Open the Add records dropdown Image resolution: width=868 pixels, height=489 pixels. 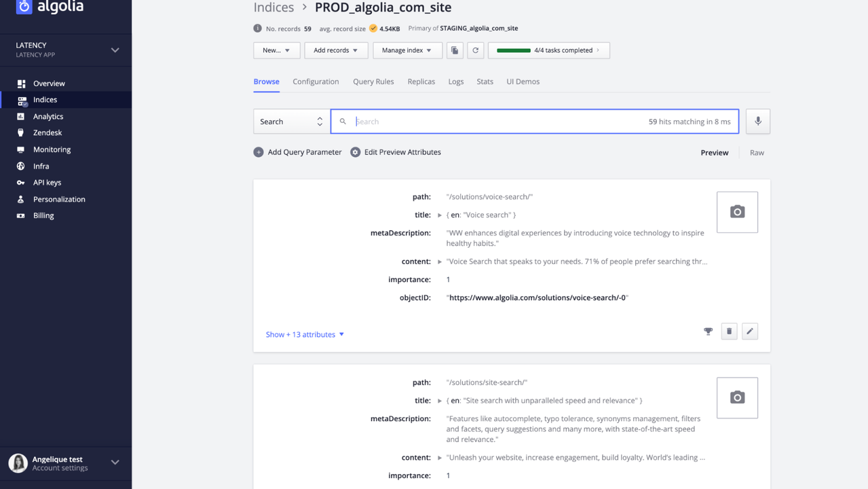[x=335, y=50]
